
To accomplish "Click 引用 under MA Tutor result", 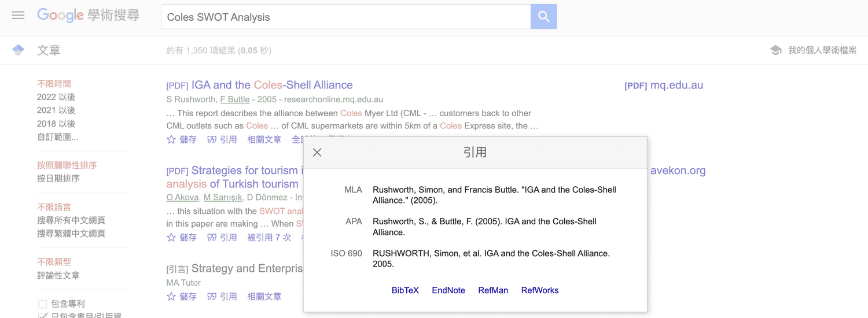I will (222, 296).
